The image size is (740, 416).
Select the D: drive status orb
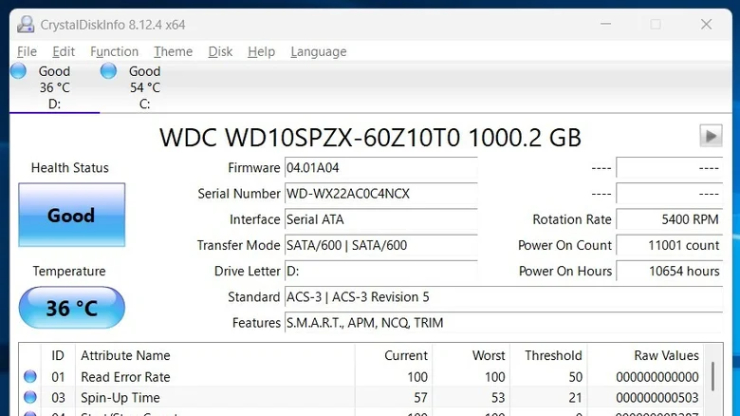[x=18, y=71]
